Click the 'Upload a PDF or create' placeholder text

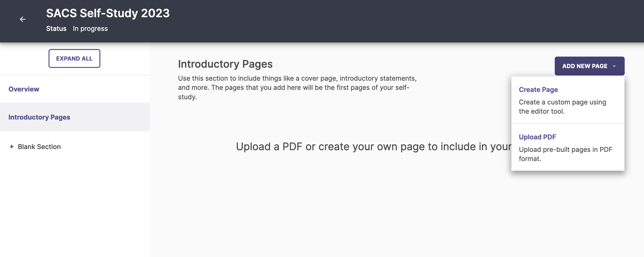click(x=374, y=146)
